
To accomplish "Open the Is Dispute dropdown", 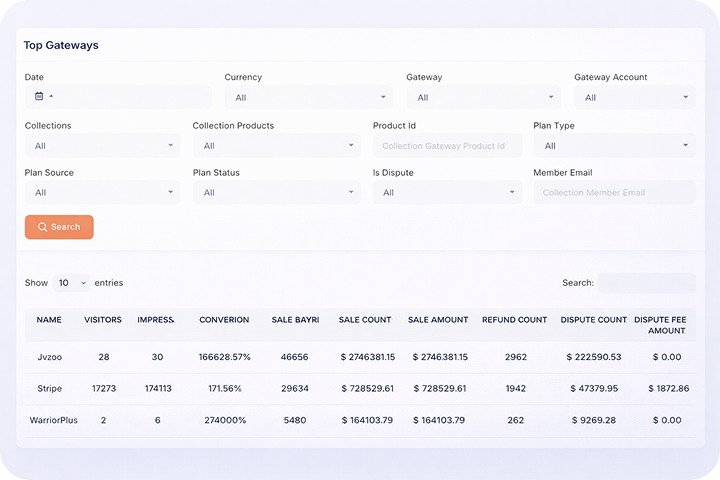I will [447, 193].
